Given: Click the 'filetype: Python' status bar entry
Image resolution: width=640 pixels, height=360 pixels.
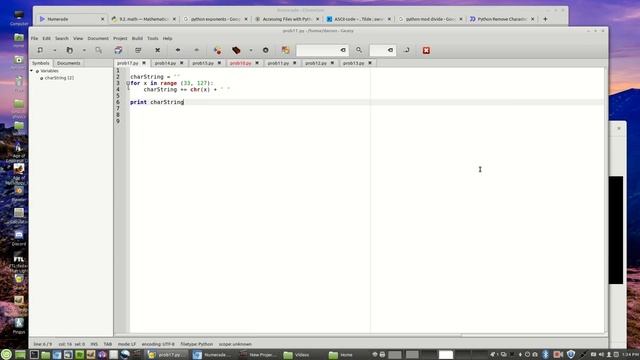Looking at the screenshot, I should tap(197, 344).
